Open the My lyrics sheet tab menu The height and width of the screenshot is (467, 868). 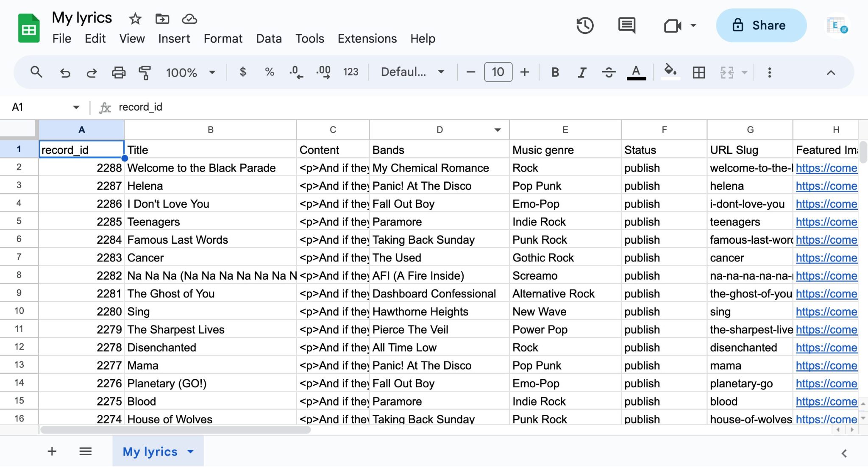click(x=190, y=451)
